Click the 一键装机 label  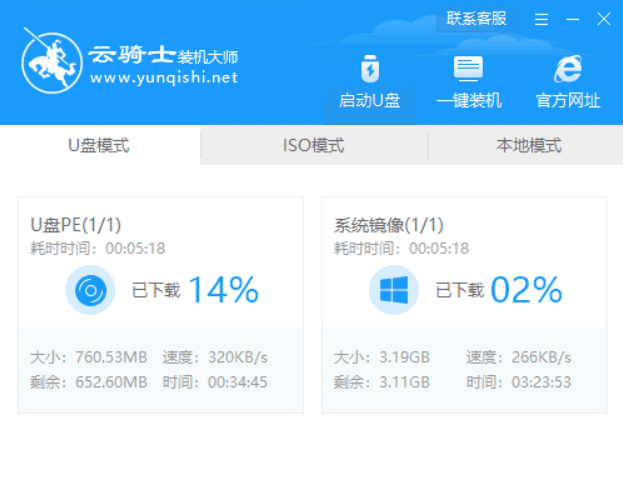[x=469, y=100]
